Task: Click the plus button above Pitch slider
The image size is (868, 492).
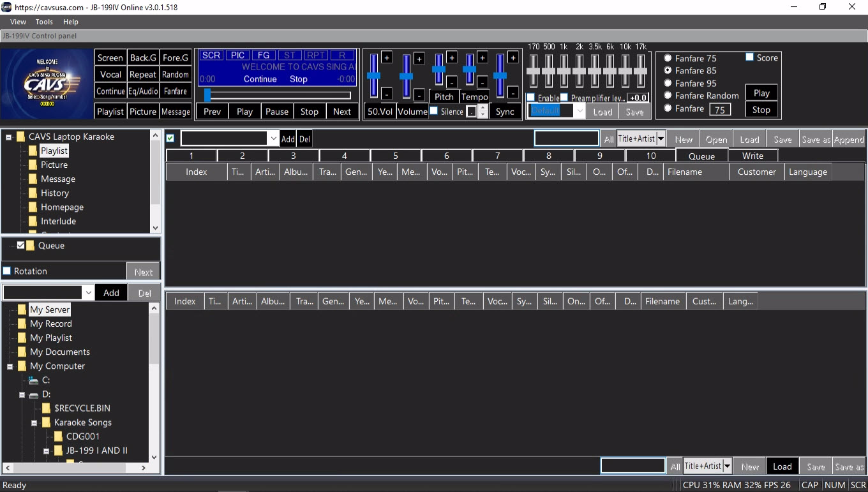Action: click(451, 57)
